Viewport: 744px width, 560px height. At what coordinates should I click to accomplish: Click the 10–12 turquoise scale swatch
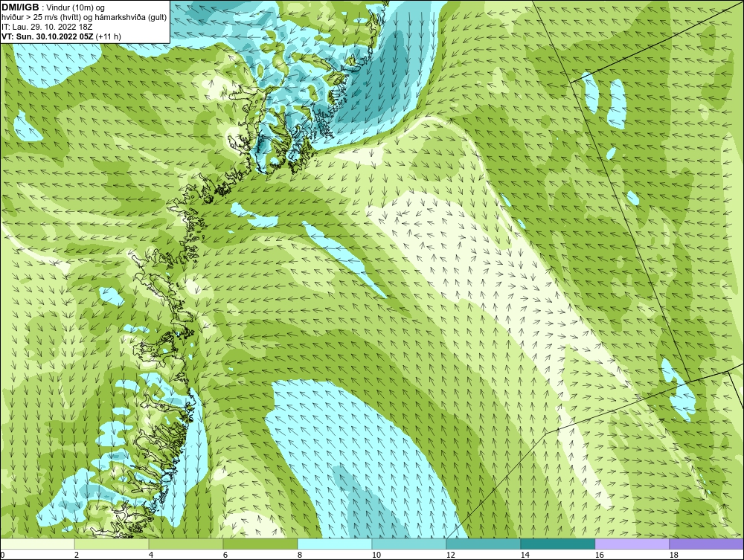click(x=409, y=544)
